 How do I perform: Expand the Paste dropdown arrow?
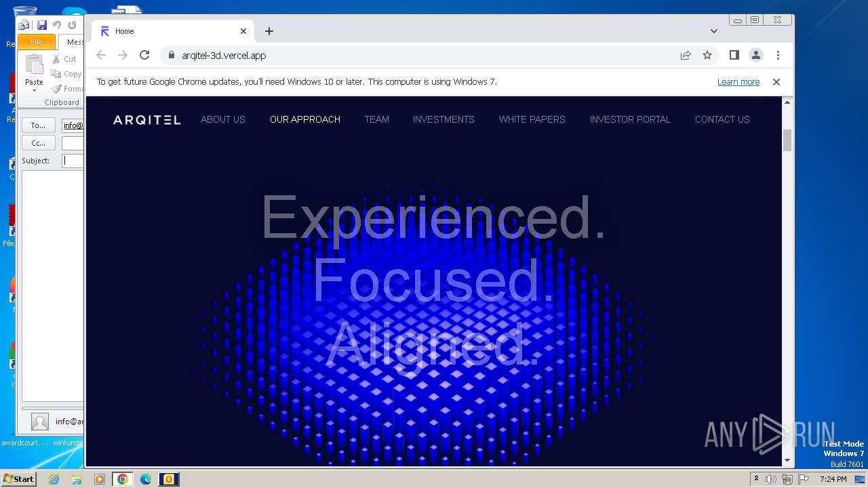point(34,90)
